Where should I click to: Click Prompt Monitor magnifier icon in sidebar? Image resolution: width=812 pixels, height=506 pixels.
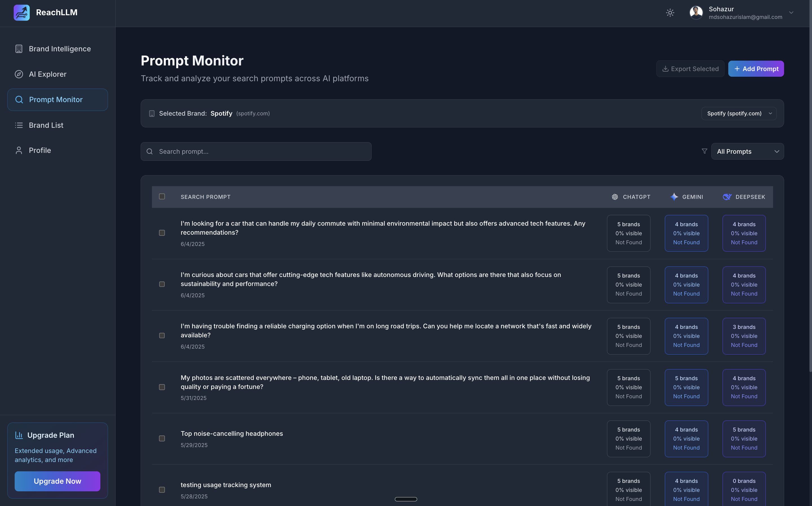click(19, 100)
